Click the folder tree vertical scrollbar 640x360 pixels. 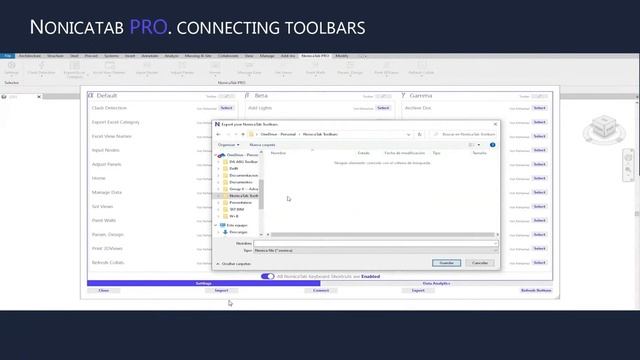pyautogui.click(x=261, y=194)
